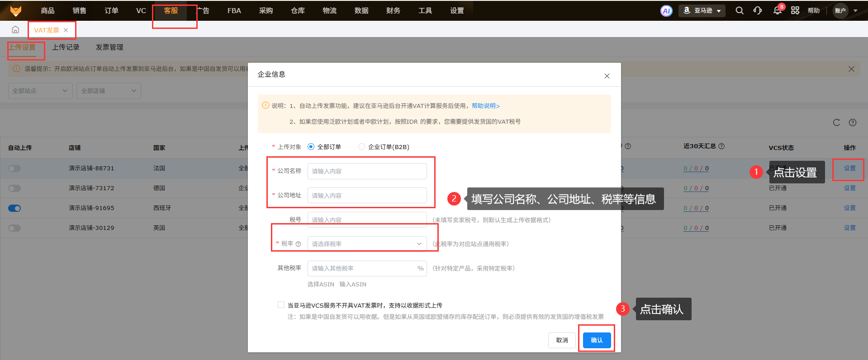Expand the 账户 account menu
The width and height of the screenshot is (868, 360).
pyautogui.click(x=846, y=11)
